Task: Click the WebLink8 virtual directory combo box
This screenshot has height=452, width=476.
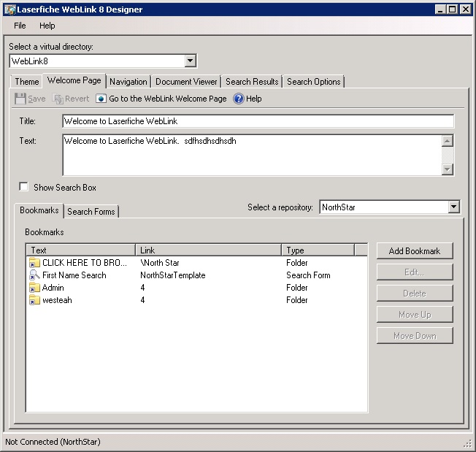Action: (x=103, y=61)
